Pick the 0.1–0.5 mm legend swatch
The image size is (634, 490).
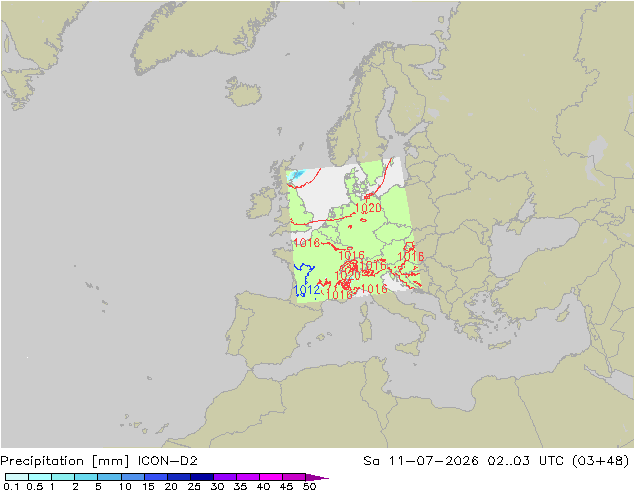pyautogui.click(x=17, y=477)
